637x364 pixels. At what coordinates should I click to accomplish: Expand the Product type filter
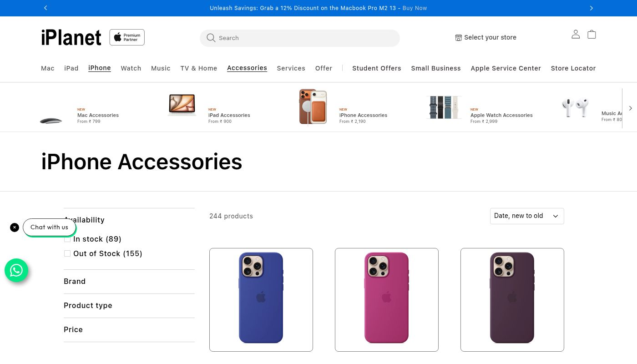(129, 305)
